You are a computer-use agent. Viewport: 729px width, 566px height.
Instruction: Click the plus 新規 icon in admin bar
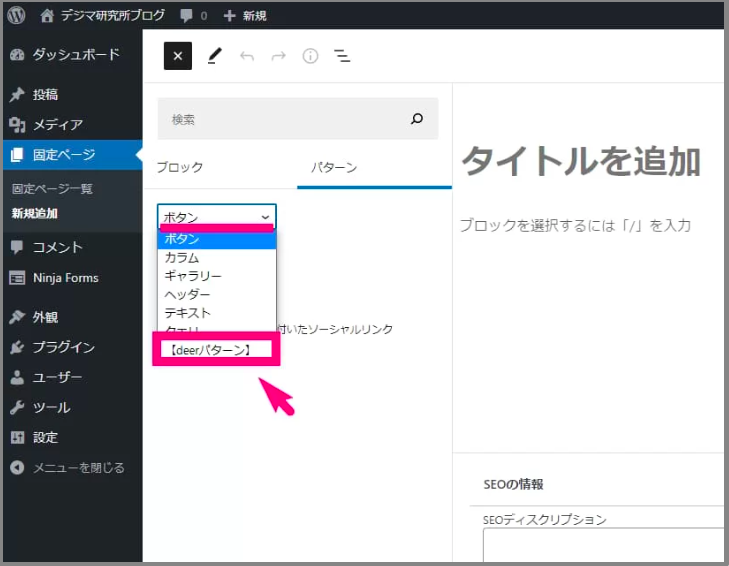tap(229, 16)
